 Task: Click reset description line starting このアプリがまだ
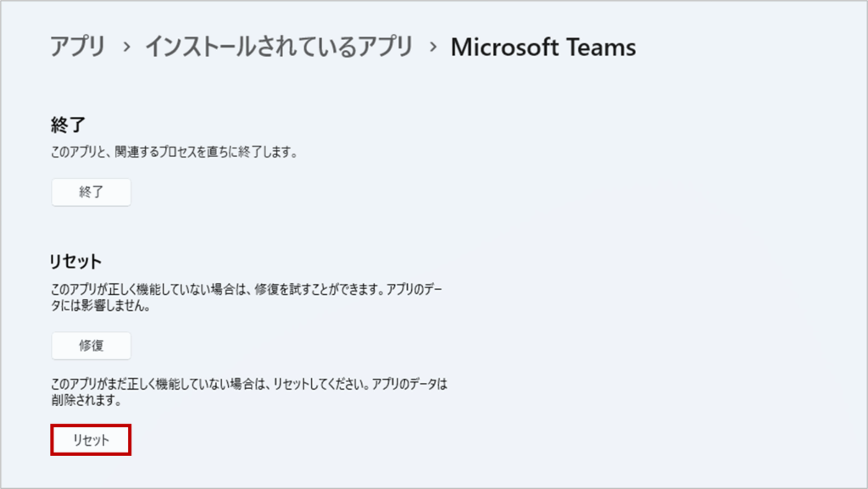click(x=248, y=384)
